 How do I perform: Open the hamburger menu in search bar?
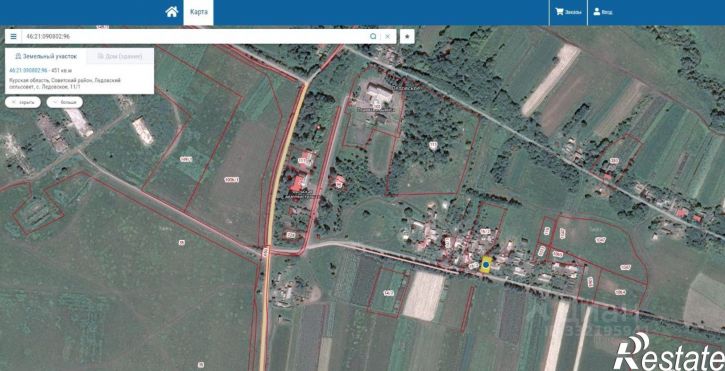pyautogui.click(x=13, y=37)
